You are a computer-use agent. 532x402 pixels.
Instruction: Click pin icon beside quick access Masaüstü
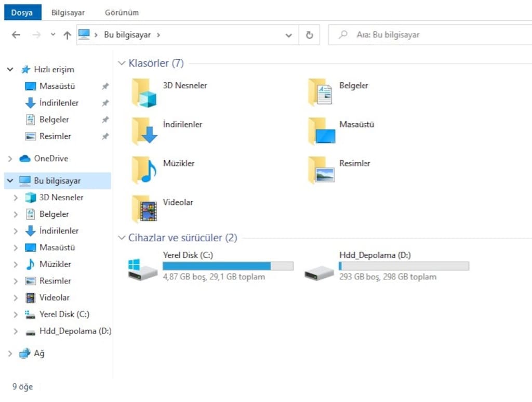click(105, 86)
